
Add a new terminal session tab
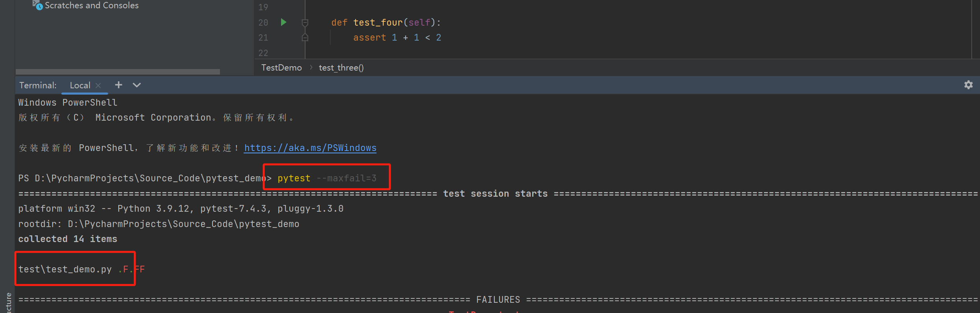click(118, 85)
